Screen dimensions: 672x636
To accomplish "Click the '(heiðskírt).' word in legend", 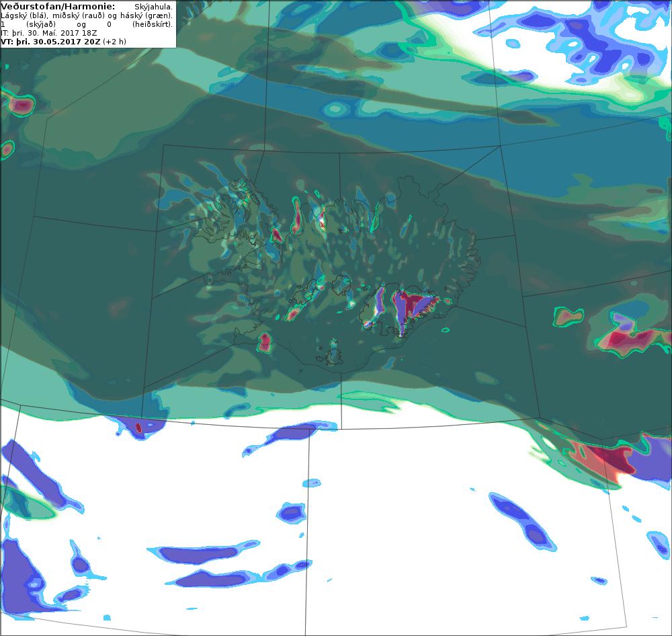I will pos(153,24).
